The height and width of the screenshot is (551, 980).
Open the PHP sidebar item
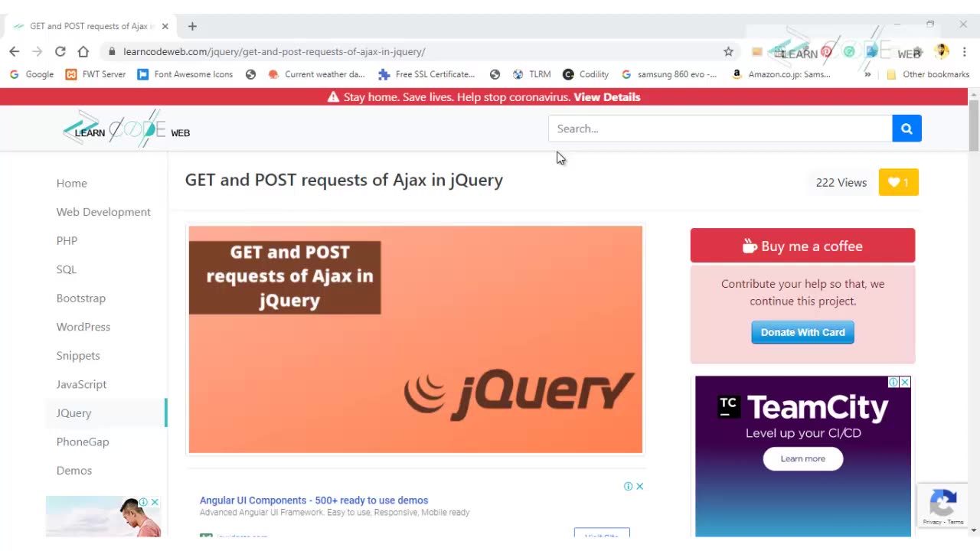(x=67, y=240)
